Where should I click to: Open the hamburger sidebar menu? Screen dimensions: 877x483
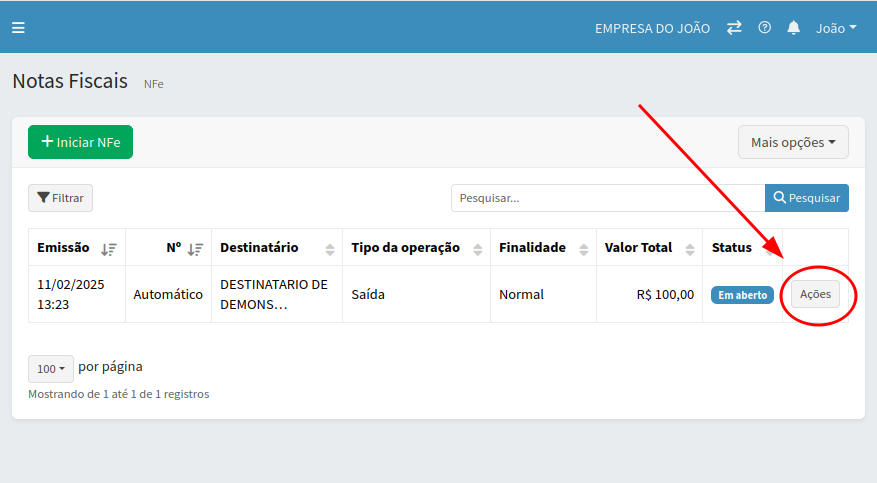point(18,28)
